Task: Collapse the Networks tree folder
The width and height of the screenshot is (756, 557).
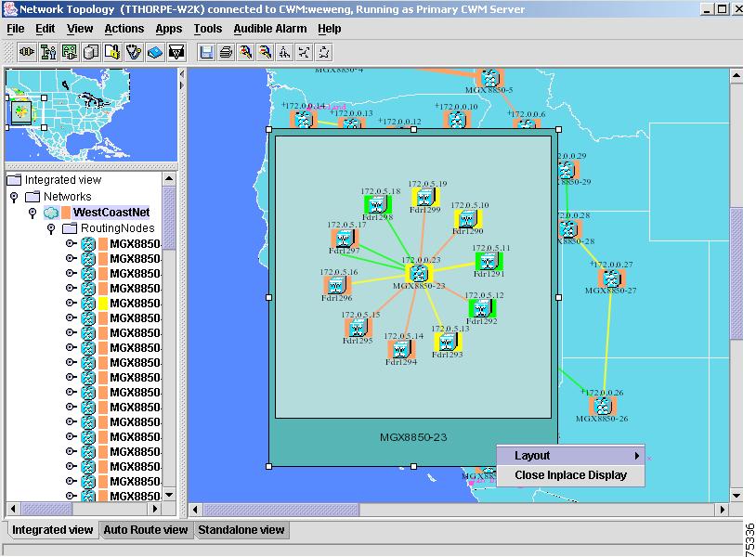Action: pos(14,197)
